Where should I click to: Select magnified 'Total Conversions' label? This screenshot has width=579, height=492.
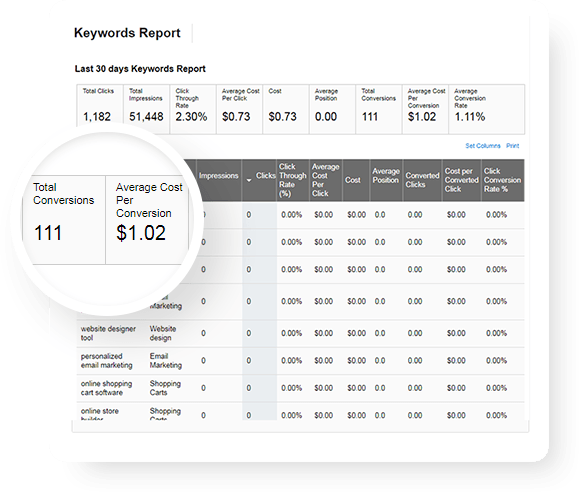[x=64, y=194]
